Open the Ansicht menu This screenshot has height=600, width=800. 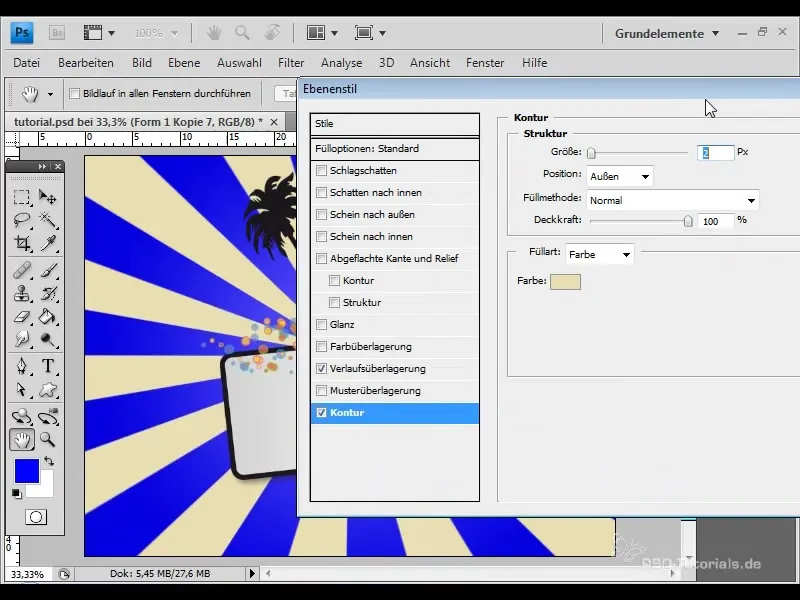pyautogui.click(x=430, y=63)
